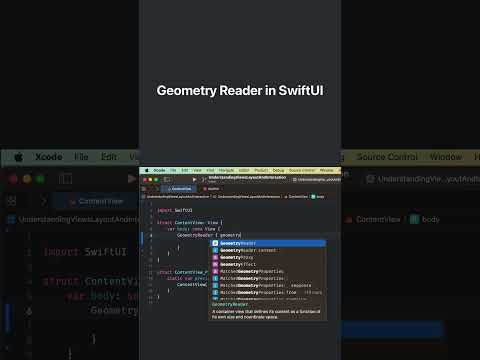Toggle the navigator sidebar icon in the toolbar

[167, 179]
